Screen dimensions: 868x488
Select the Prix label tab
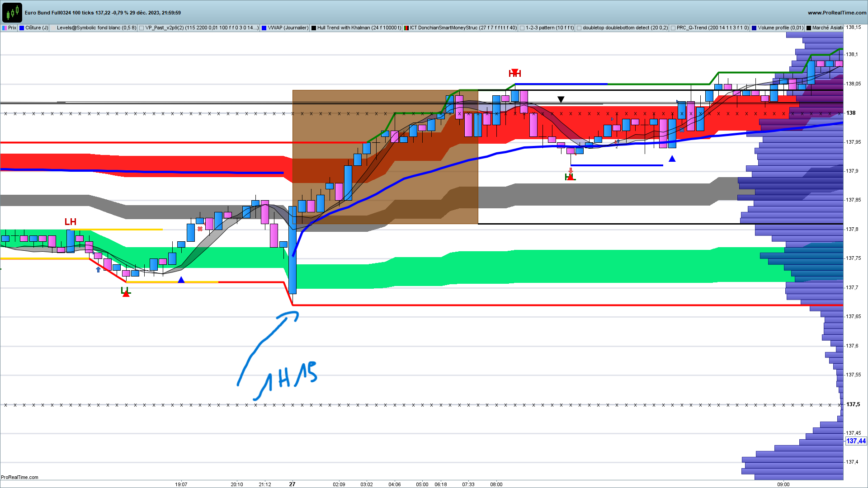12,28
